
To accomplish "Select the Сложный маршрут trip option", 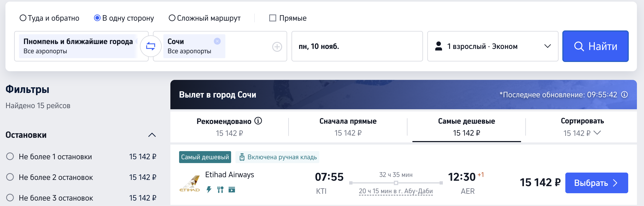I will click(x=172, y=18).
